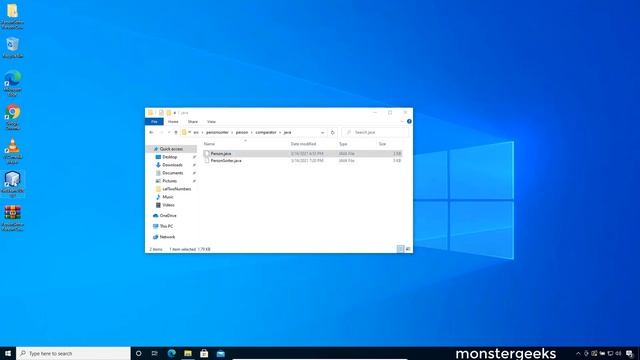Open Desktop in the navigation pane
This screenshot has width=640, height=360.
(169, 157)
